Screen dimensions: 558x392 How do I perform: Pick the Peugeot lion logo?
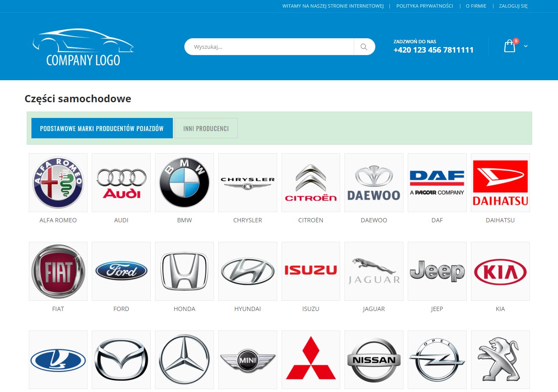[x=500, y=360]
